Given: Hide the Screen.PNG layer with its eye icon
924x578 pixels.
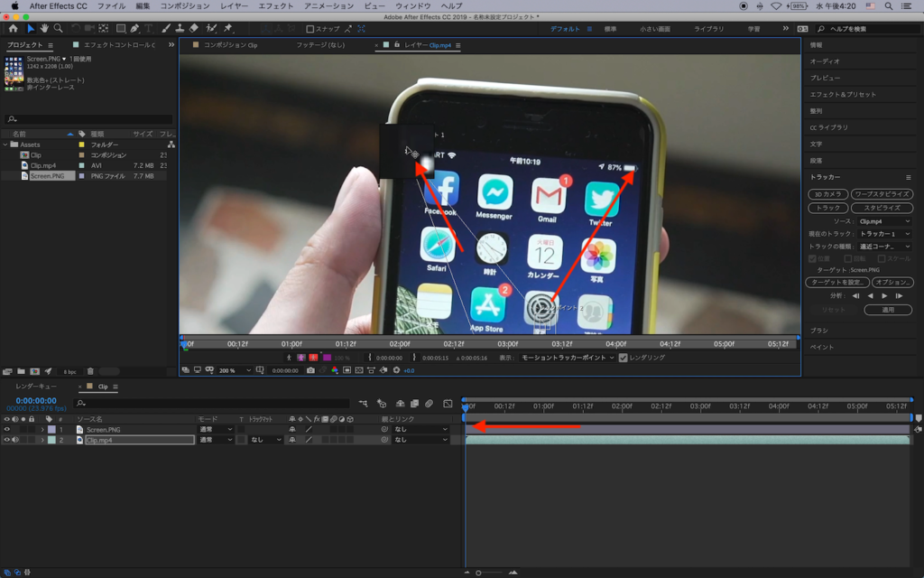Looking at the screenshot, I should [7, 430].
